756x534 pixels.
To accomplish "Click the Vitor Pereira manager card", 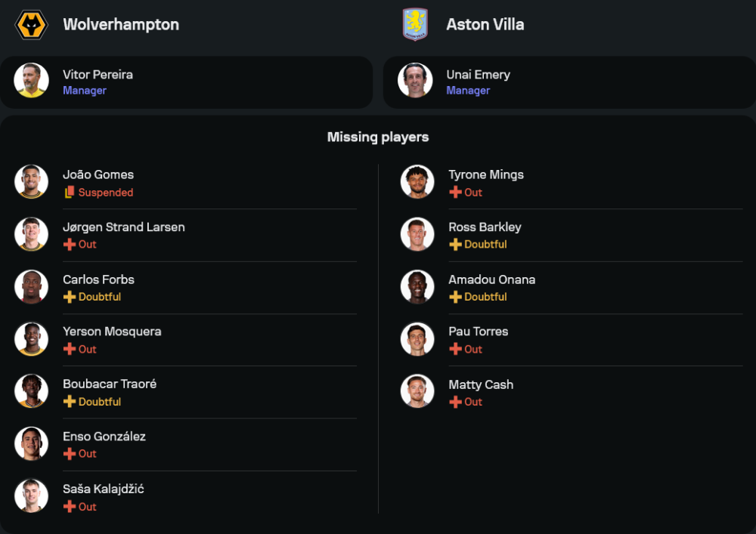I will click(x=186, y=82).
